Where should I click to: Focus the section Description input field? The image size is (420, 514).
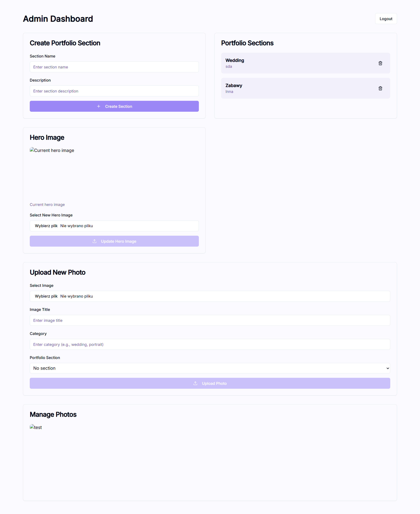click(114, 91)
